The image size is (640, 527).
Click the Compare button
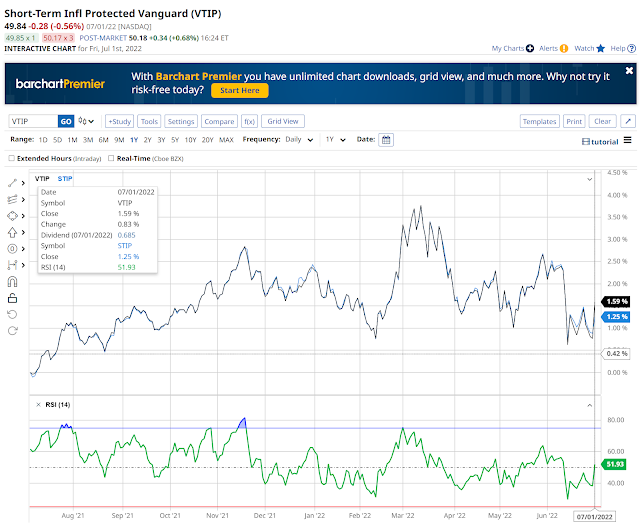tap(219, 121)
